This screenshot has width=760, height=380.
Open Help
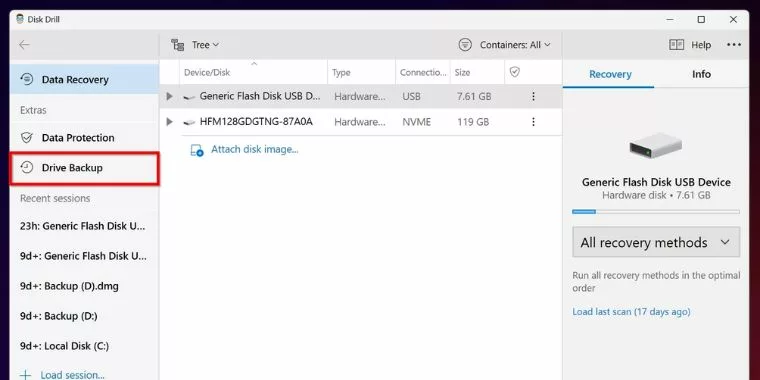point(690,45)
